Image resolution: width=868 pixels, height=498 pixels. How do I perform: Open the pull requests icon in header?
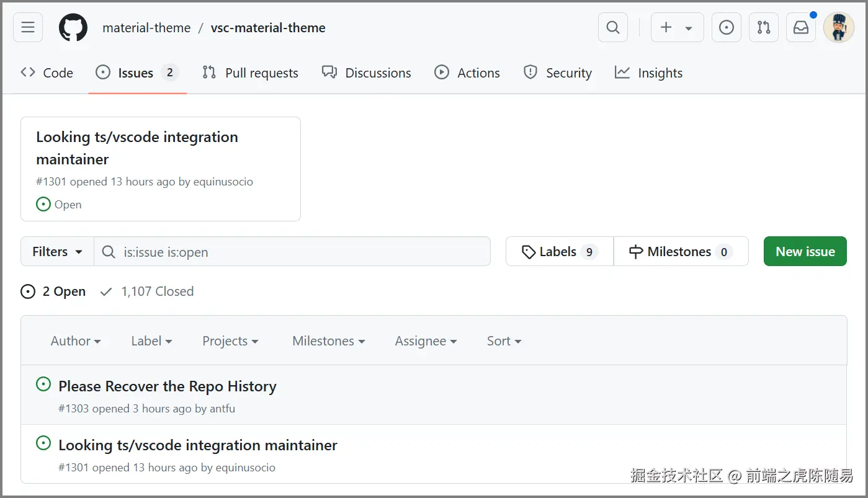(x=764, y=28)
